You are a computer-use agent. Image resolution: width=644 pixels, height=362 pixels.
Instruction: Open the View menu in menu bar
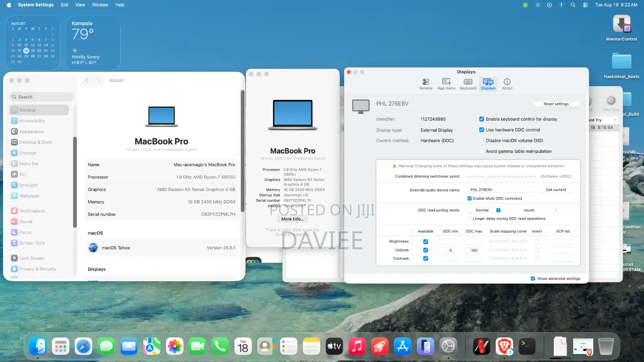80,5
